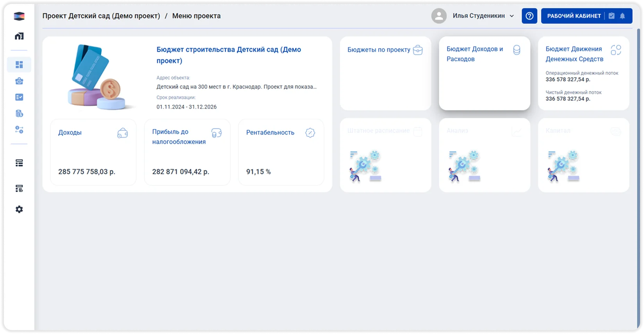Click the money transfer arrows sidebar icon
The height and width of the screenshot is (334, 644).
pos(19,130)
